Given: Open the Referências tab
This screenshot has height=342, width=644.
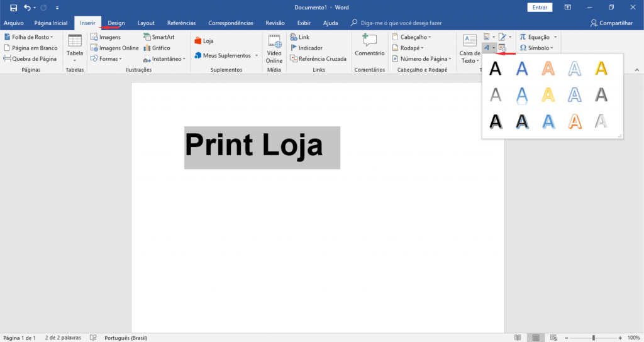Looking at the screenshot, I should tap(181, 23).
